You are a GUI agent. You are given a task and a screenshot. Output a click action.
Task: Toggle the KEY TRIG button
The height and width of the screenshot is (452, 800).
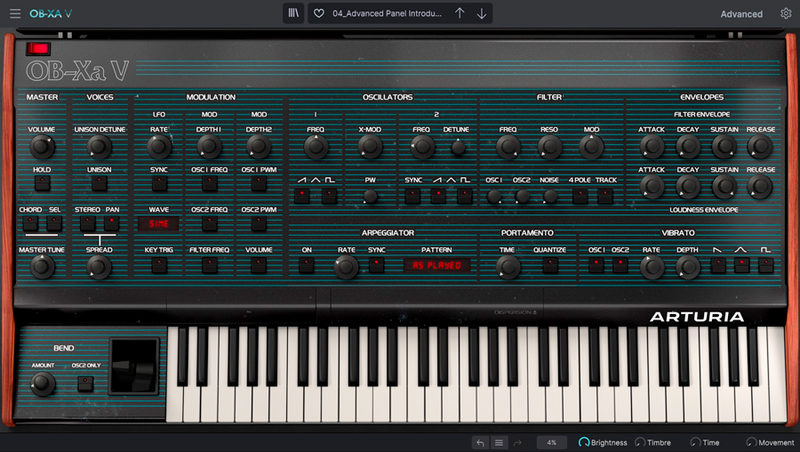(159, 265)
